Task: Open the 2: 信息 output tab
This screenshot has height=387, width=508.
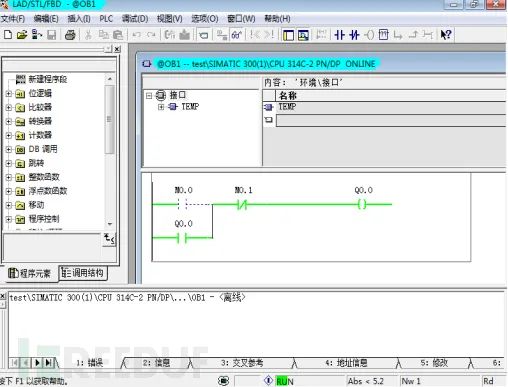Action: (x=157, y=363)
